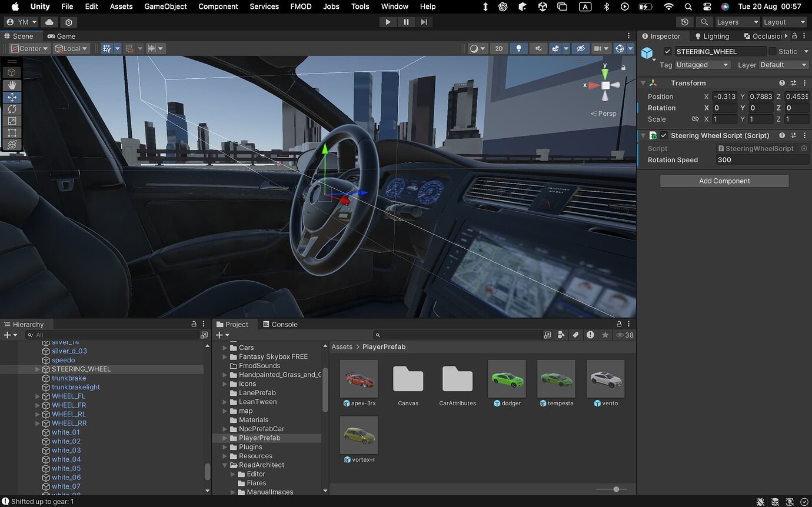The image size is (812, 507).
Task: Toggle scene view audio mute icon
Action: click(x=538, y=48)
